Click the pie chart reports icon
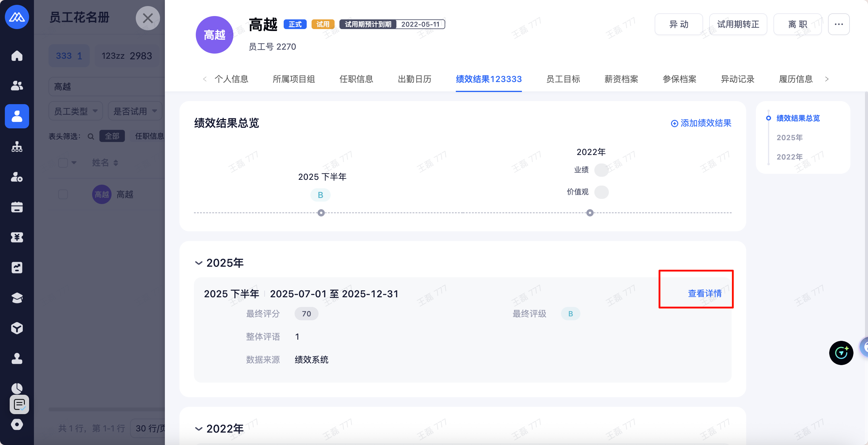Viewport: 868px width, 445px height. pyautogui.click(x=17, y=388)
